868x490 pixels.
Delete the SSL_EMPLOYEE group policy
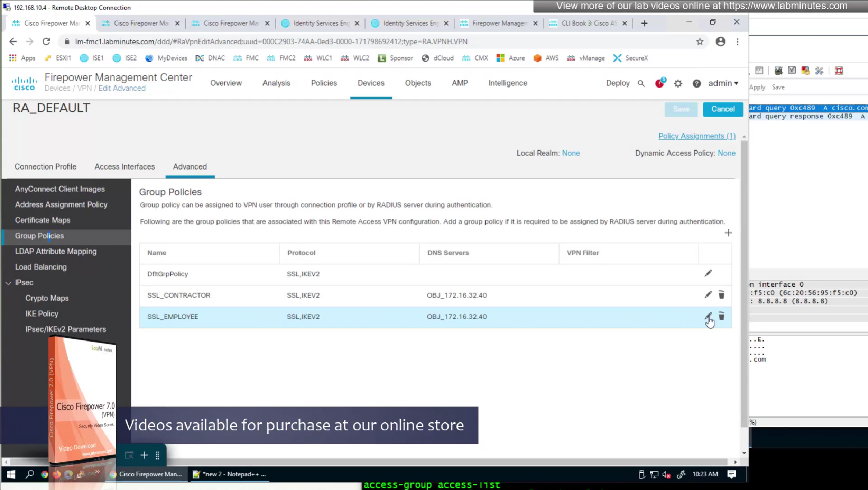(x=721, y=316)
